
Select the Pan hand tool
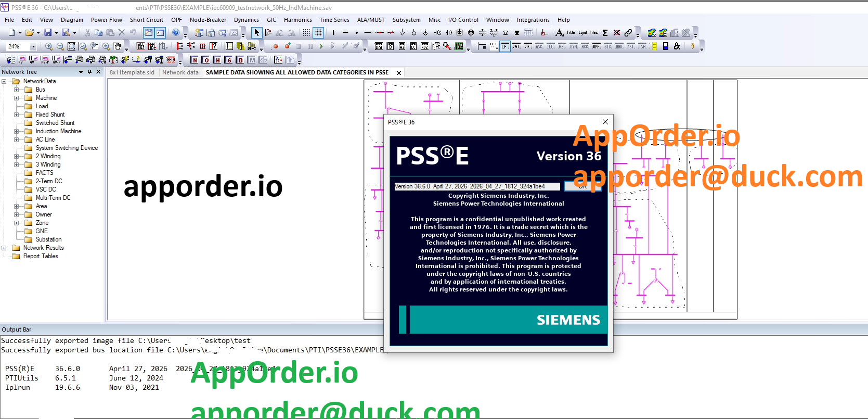(x=118, y=46)
